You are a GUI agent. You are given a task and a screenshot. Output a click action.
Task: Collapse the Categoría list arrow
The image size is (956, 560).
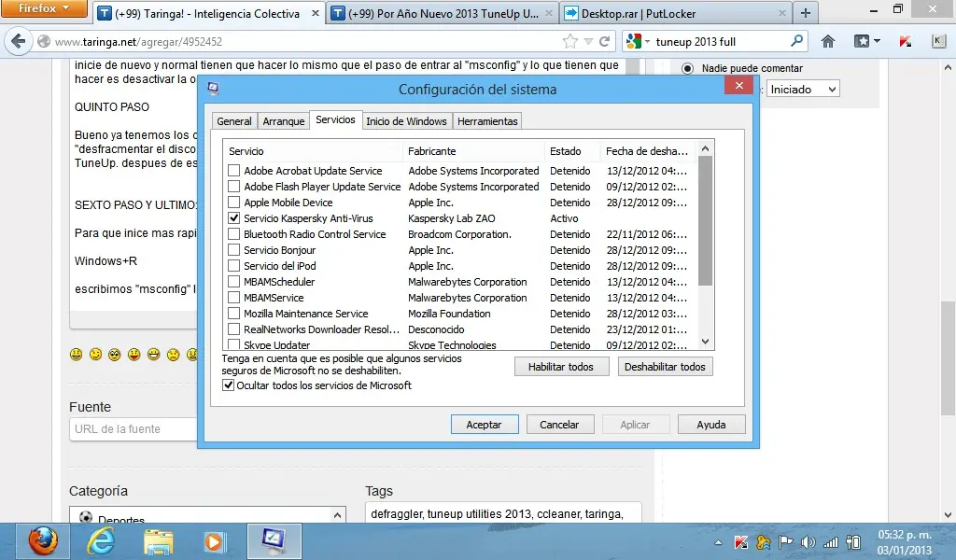[x=337, y=515]
